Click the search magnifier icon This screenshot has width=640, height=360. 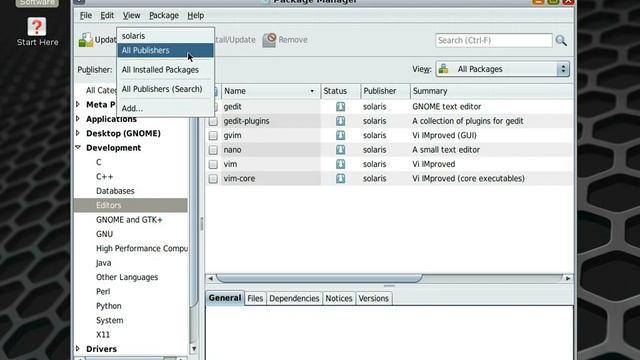coord(561,40)
